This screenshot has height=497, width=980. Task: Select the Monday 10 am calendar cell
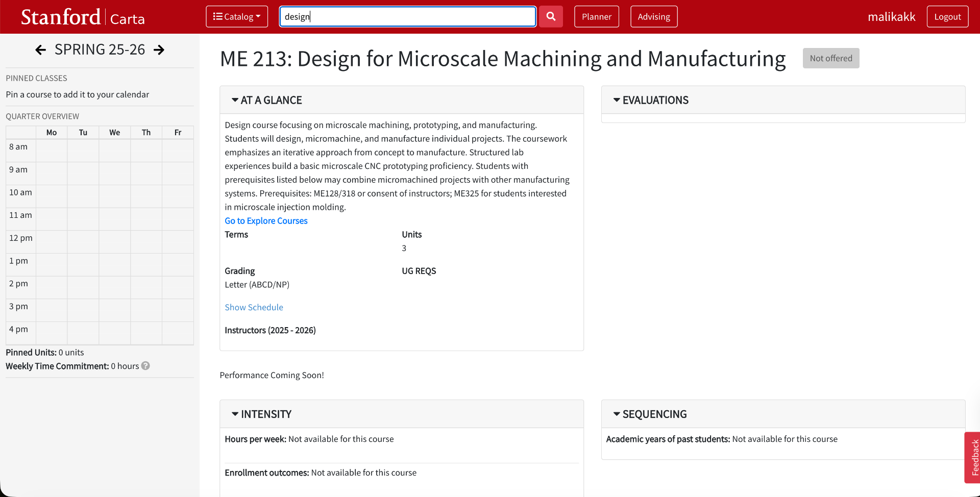(52, 196)
